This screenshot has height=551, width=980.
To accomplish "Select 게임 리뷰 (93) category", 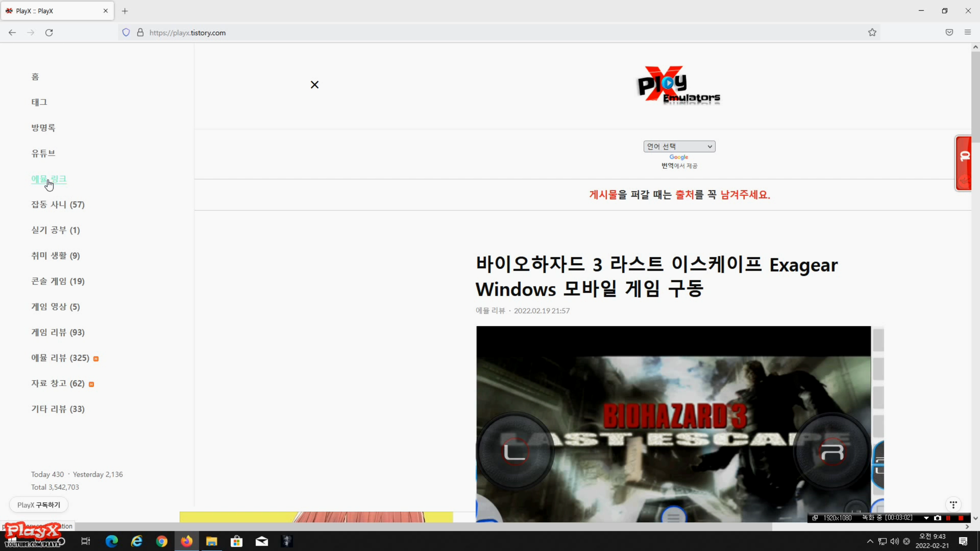I will point(58,332).
